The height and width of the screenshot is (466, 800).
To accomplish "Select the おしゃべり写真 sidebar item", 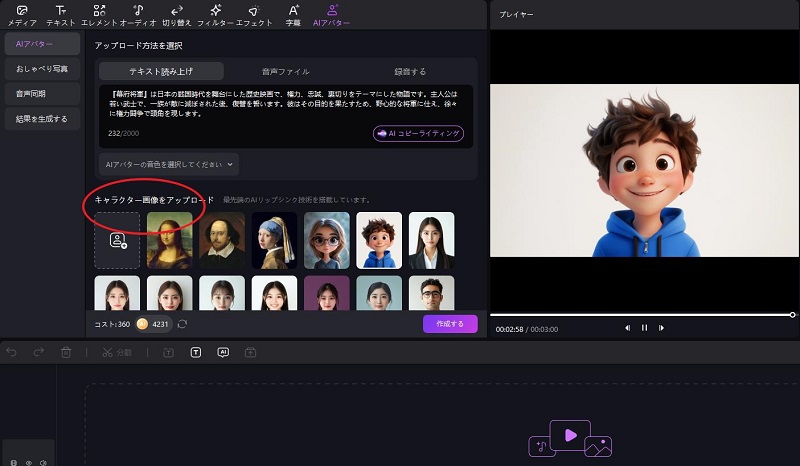I will pos(42,69).
